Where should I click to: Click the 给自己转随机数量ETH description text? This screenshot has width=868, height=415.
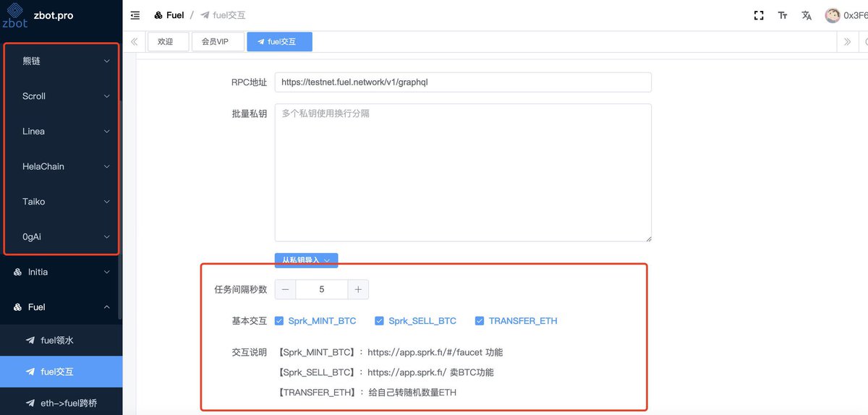[x=412, y=393]
